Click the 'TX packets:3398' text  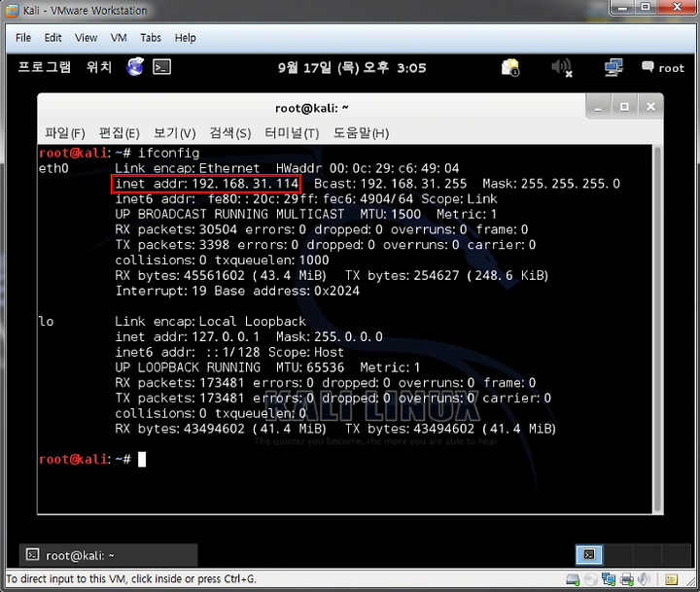point(172,245)
